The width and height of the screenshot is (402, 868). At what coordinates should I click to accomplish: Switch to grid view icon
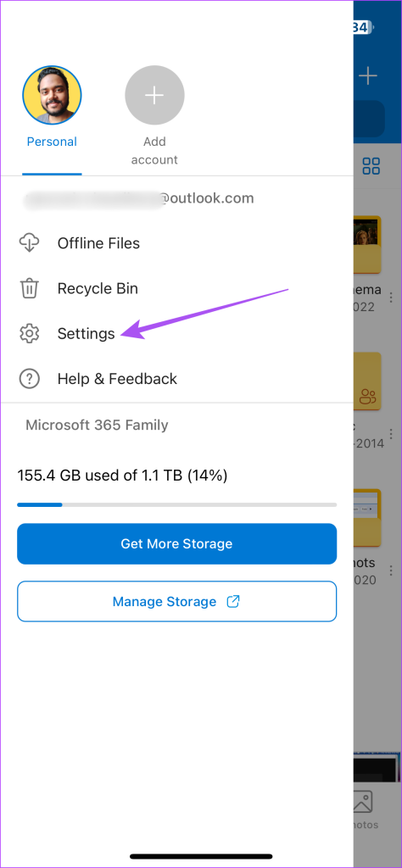pyautogui.click(x=371, y=165)
